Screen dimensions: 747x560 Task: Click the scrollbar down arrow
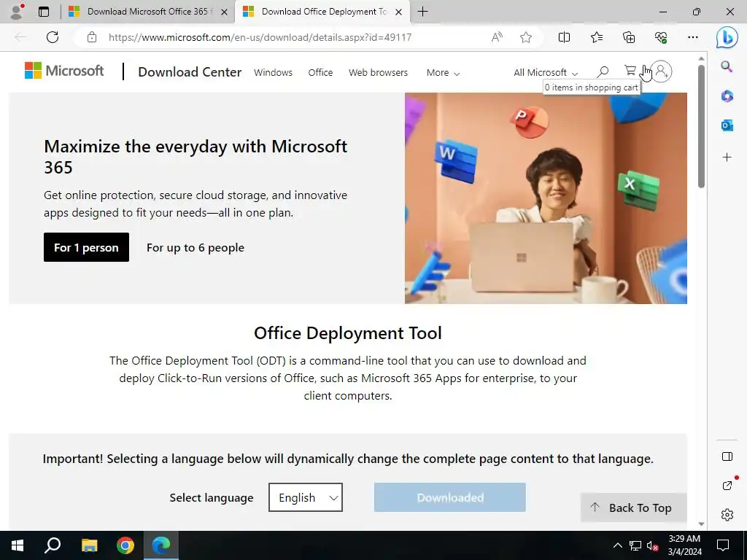[x=701, y=524]
